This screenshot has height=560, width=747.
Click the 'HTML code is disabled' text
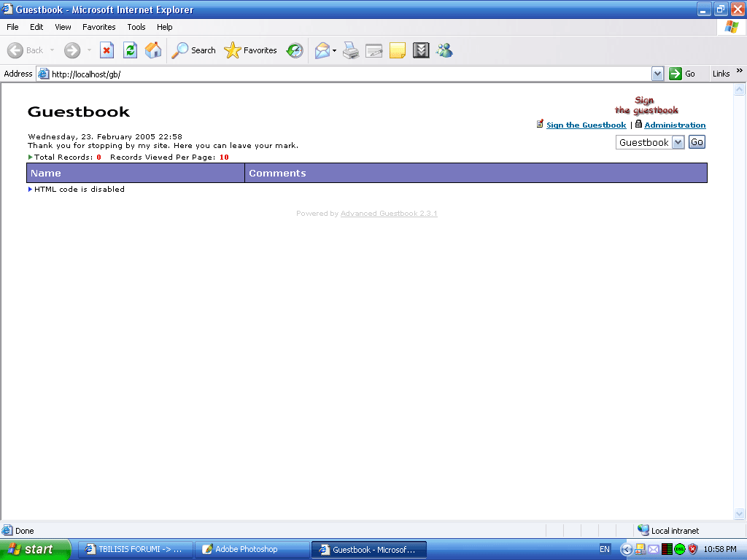(79, 189)
